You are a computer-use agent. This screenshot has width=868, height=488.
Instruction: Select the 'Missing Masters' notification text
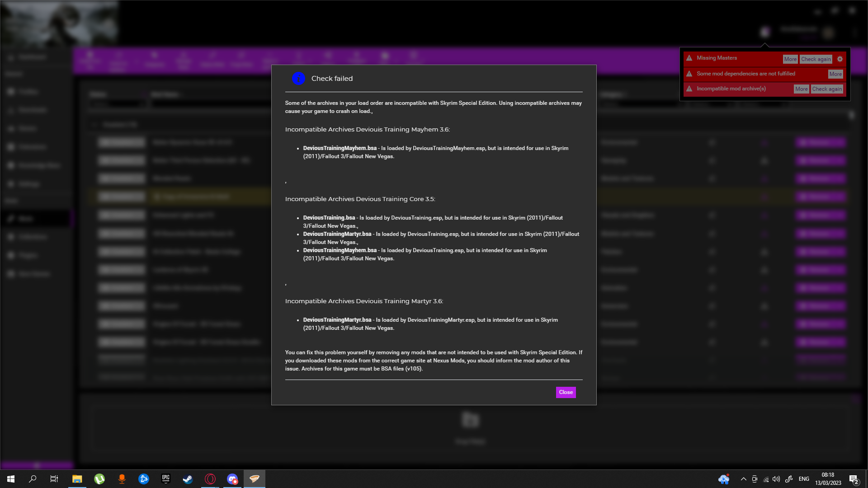coord(717,58)
